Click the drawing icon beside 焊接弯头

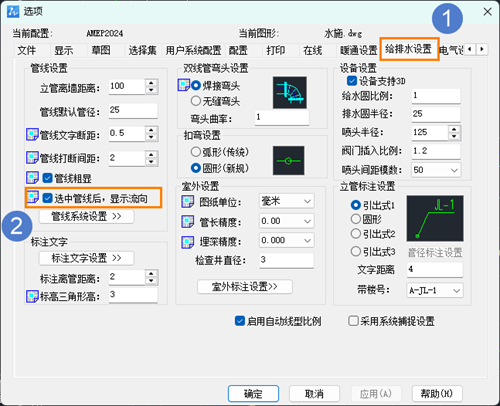(184, 85)
